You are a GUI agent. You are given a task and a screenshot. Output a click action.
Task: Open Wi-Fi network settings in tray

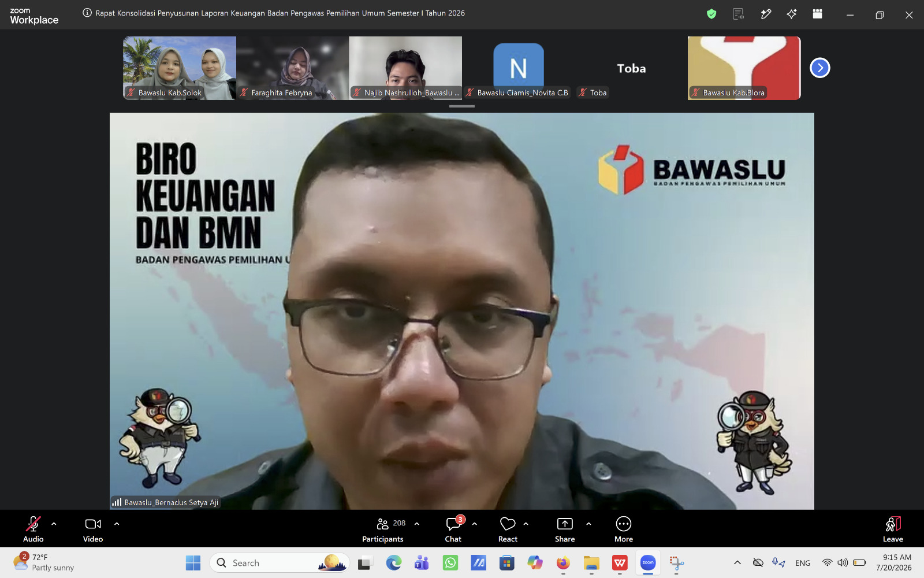pyautogui.click(x=828, y=563)
